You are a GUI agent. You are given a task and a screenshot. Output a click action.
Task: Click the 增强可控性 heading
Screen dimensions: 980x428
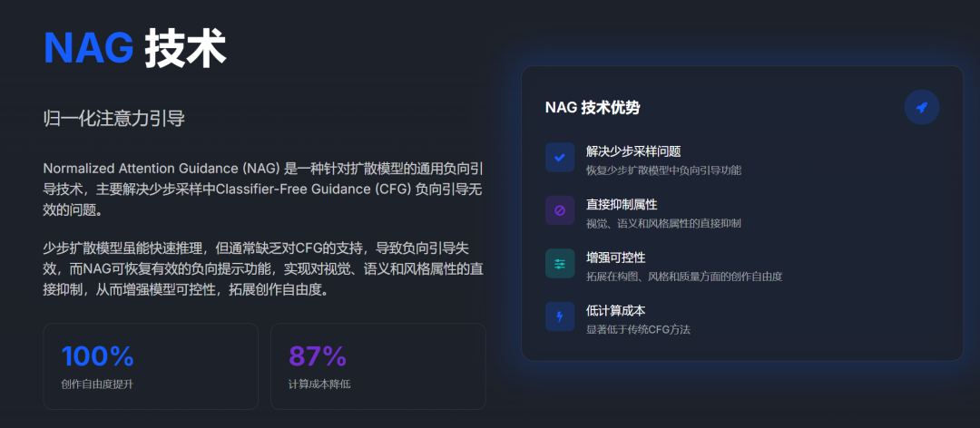[615, 258]
